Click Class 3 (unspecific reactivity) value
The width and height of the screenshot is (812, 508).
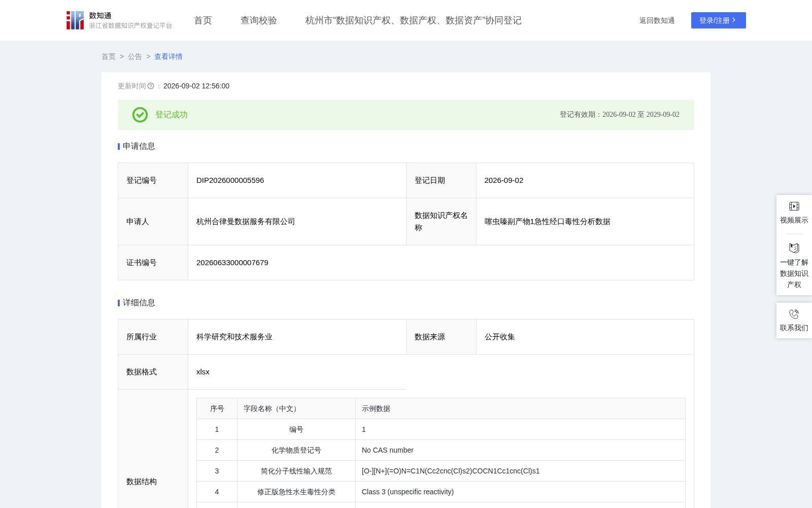(x=408, y=492)
